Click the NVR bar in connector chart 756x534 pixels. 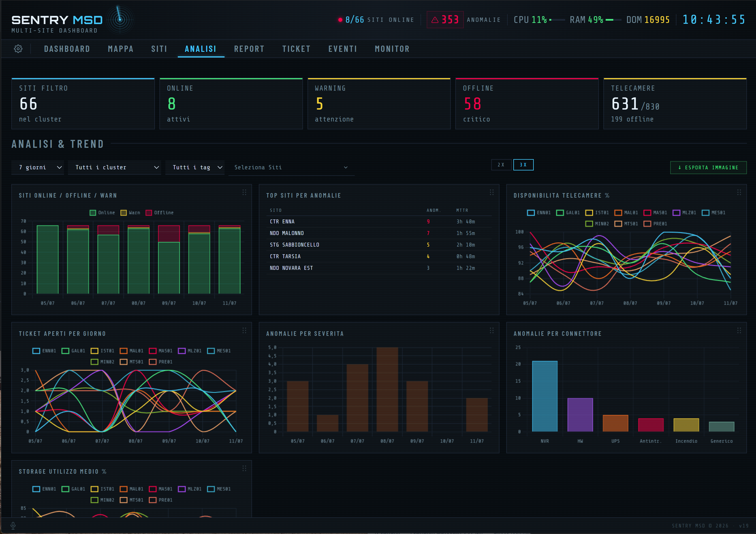[544, 396]
